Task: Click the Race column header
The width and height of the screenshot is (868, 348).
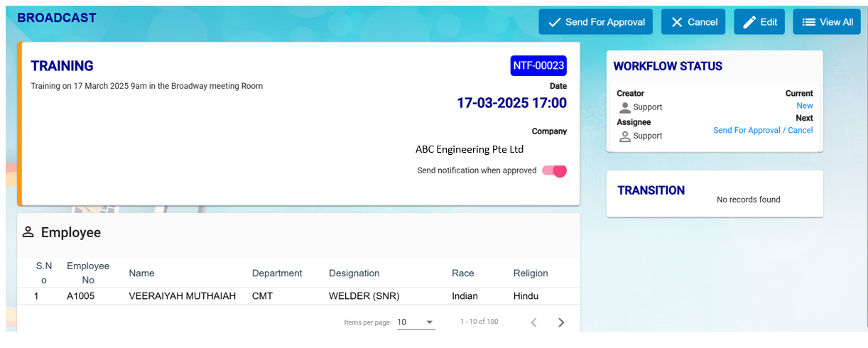Action: [462, 273]
